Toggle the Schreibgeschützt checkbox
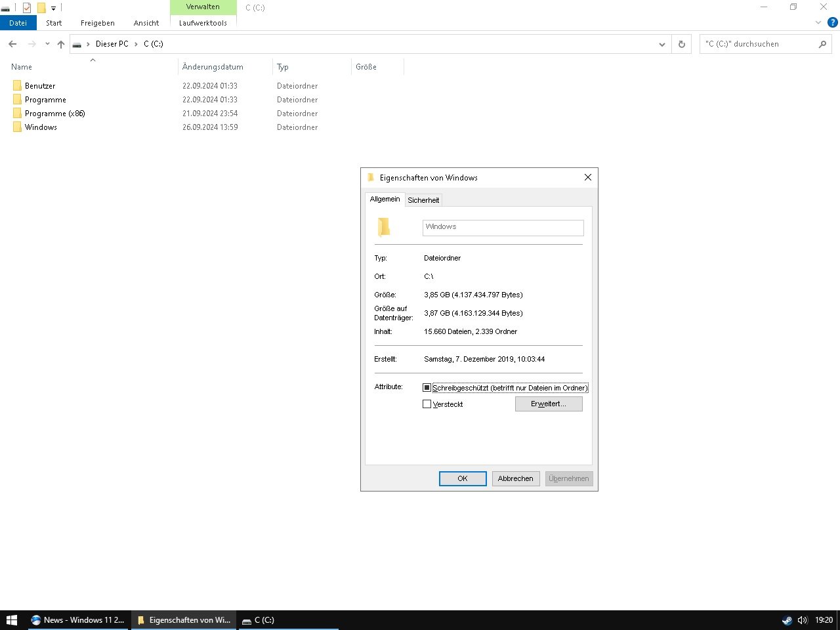The image size is (840, 630). [427, 388]
